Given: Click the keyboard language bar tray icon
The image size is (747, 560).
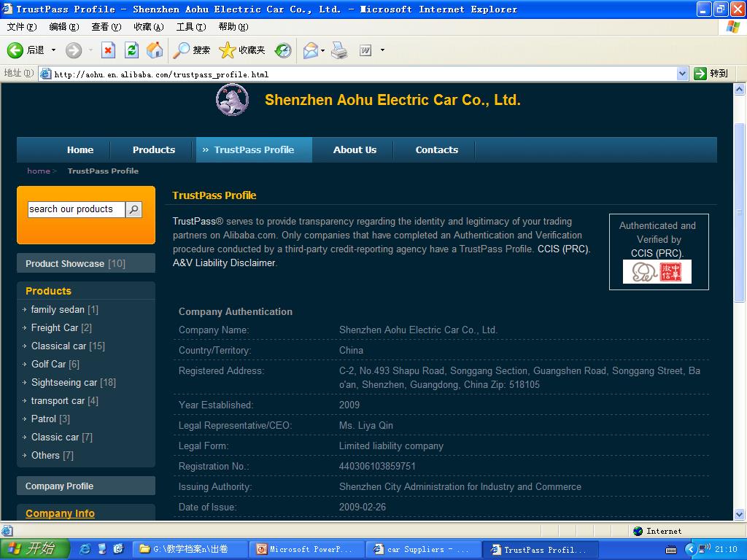Looking at the screenshot, I should point(671,550).
